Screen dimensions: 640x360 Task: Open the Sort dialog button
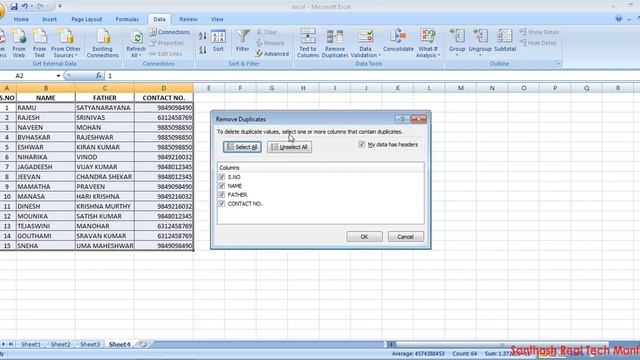tap(218, 41)
